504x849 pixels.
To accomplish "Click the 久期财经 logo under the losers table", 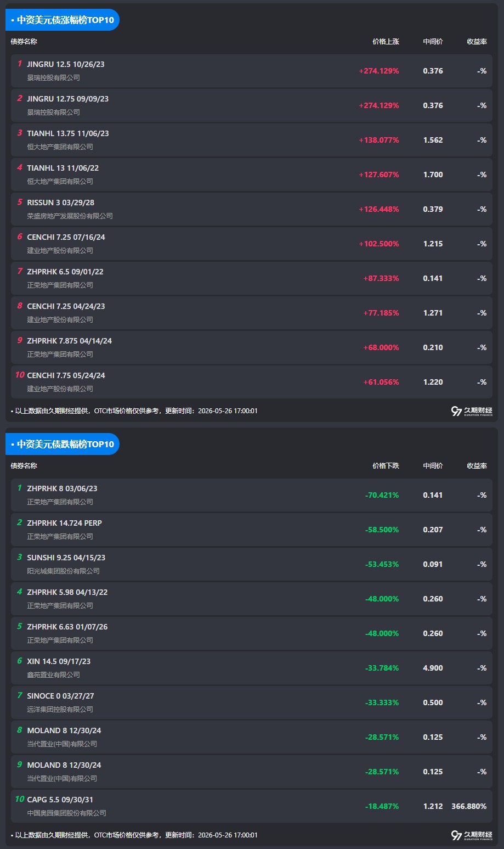I will click(x=472, y=835).
